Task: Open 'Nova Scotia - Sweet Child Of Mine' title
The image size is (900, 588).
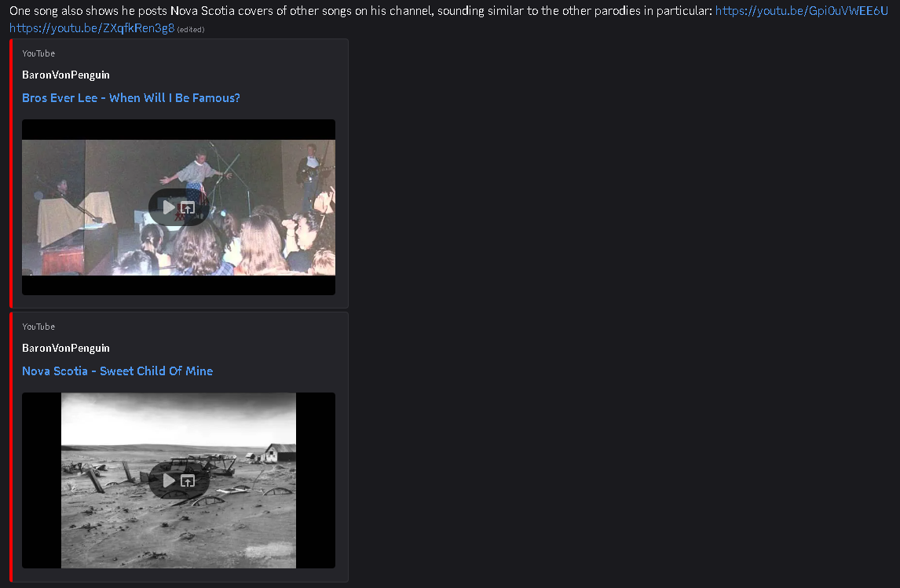Action: (x=117, y=371)
